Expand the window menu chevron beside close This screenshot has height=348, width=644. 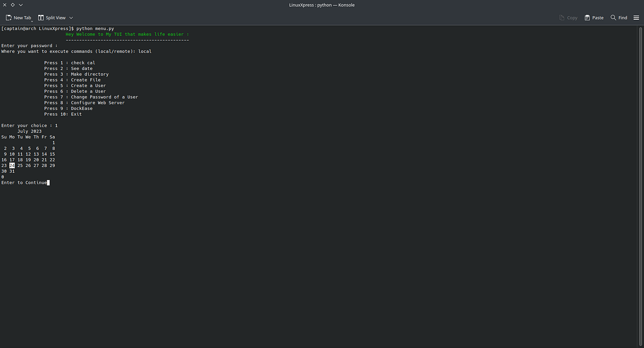(x=20, y=5)
